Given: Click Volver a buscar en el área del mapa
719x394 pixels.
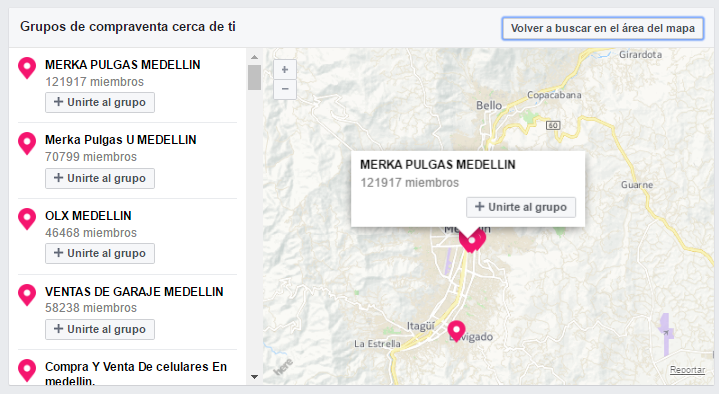Looking at the screenshot, I should click(x=603, y=28).
